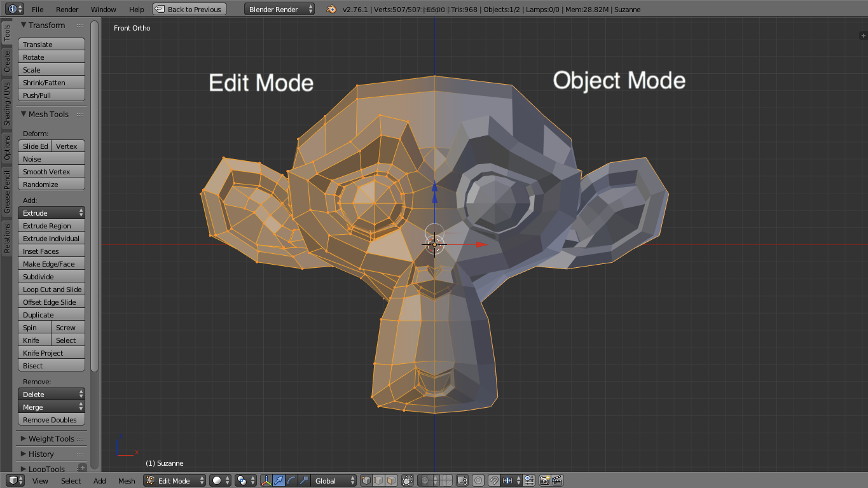Switch to vertex select mode
The height and width of the screenshot is (488, 868).
(x=366, y=480)
